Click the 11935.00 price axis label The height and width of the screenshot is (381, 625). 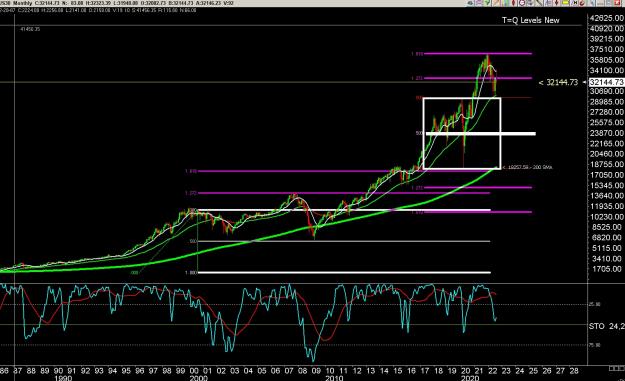606,206
